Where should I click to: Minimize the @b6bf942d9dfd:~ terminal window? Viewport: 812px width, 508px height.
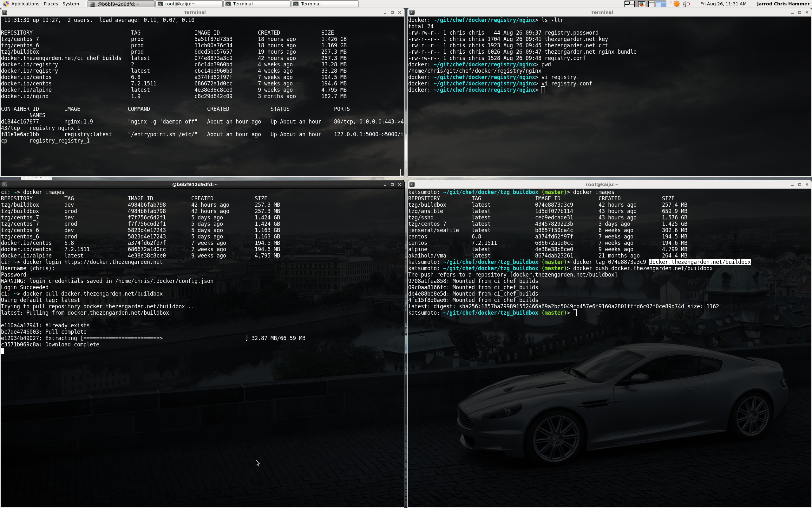point(385,184)
